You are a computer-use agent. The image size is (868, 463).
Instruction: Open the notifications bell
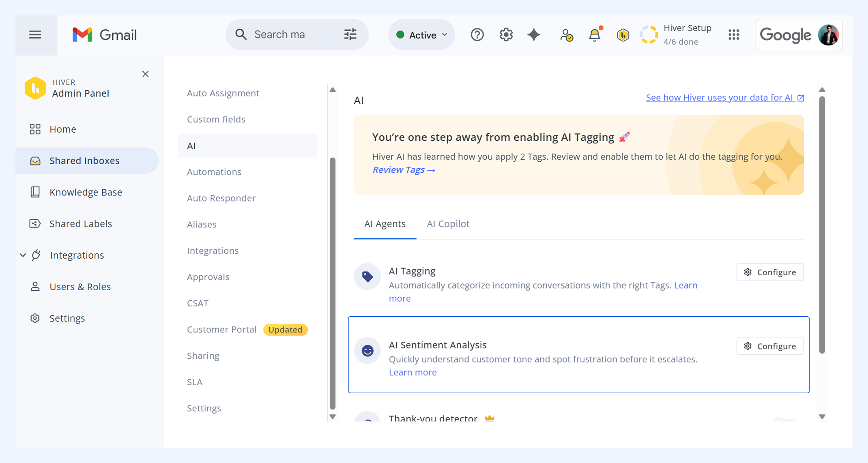click(x=595, y=35)
